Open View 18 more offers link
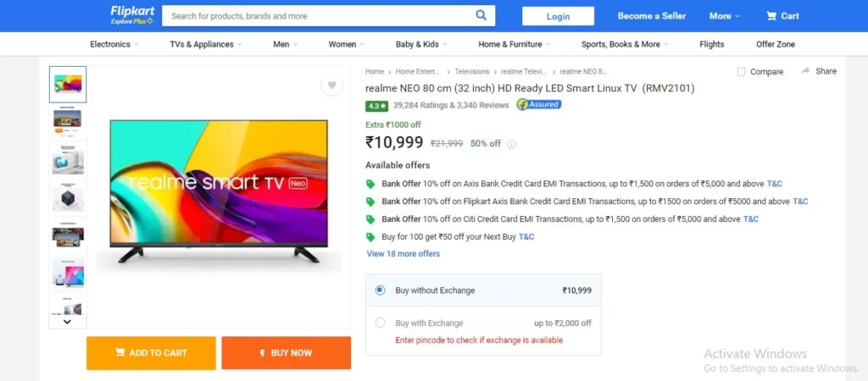This screenshot has height=381, width=868. point(403,254)
